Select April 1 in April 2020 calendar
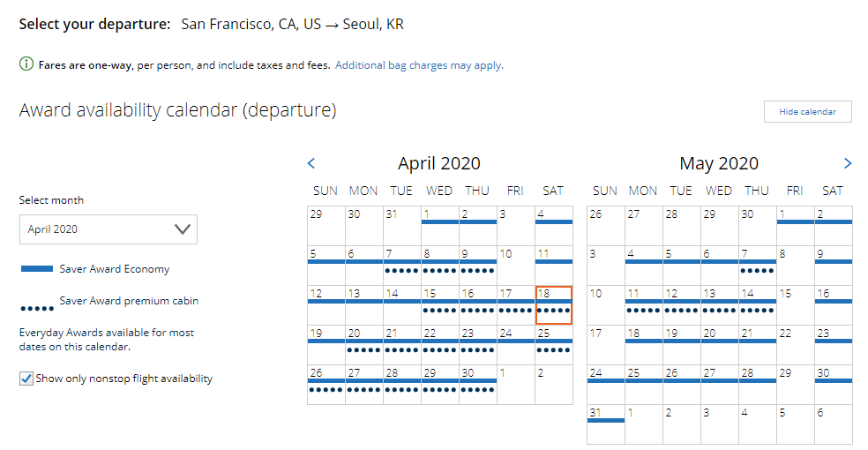 pyautogui.click(x=439, y=226)
